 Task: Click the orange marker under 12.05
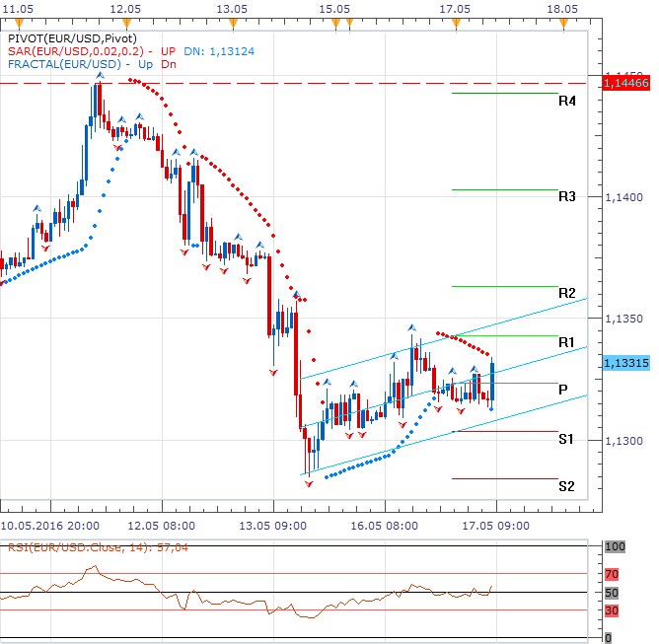[x=126, y=24]
